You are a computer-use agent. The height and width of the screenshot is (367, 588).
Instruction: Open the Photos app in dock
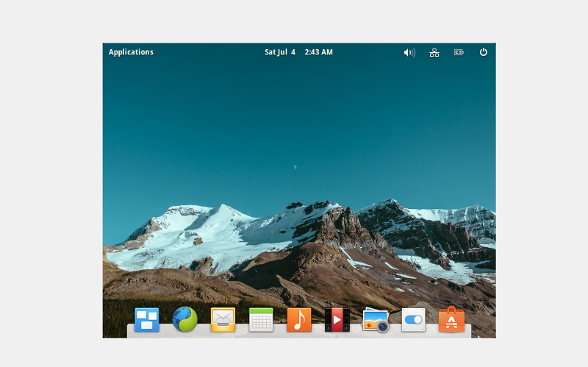[376, 320]
